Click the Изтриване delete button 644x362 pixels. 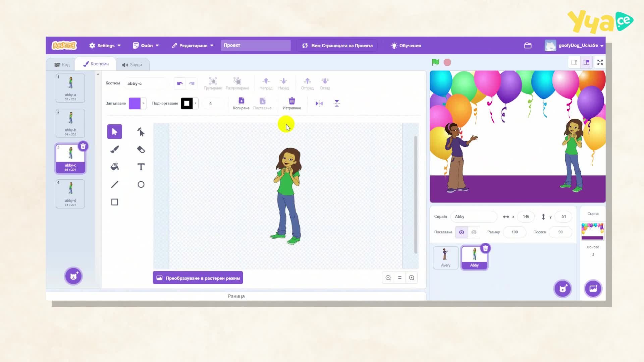[292, 103]
